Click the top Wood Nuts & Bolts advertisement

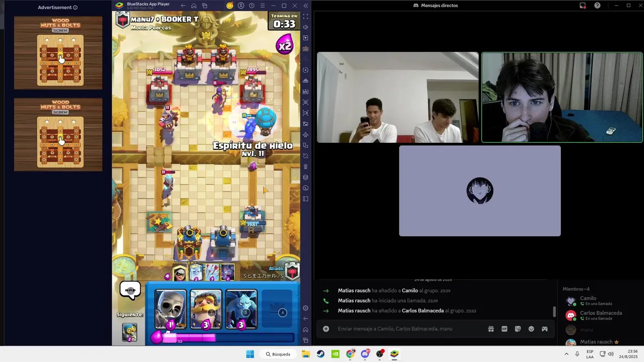[x=58, y=53]
